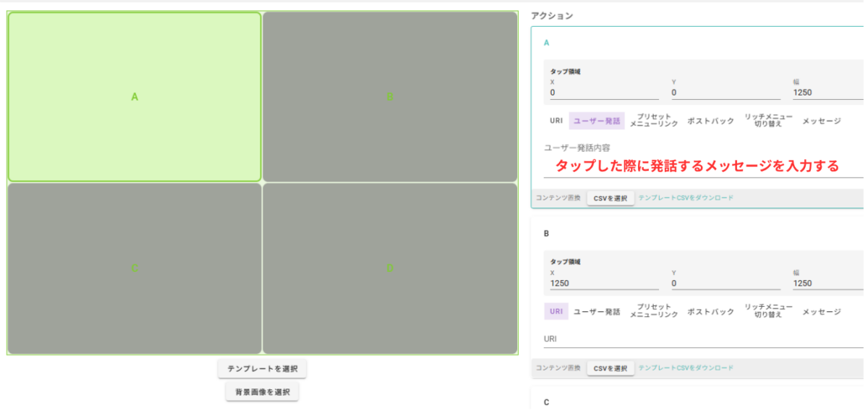
Task: Select tap area A in the preview
Action: point(135,97)
